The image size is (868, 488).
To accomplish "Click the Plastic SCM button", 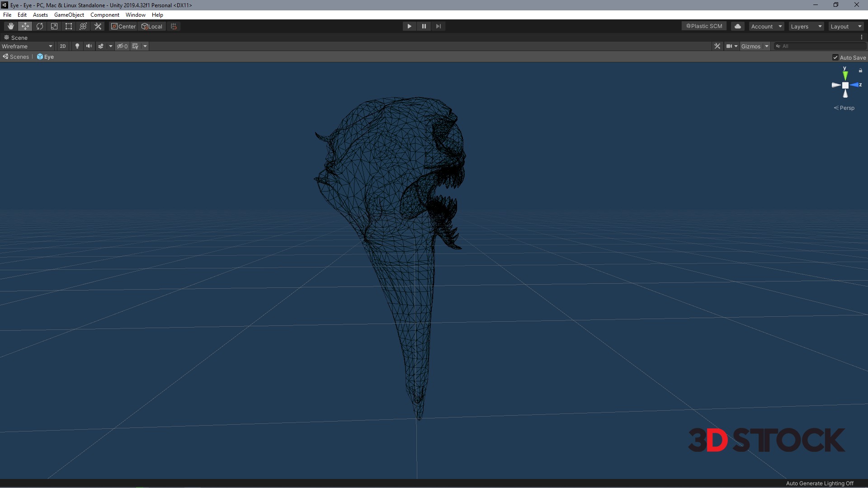I will click(x=704, y=26).
